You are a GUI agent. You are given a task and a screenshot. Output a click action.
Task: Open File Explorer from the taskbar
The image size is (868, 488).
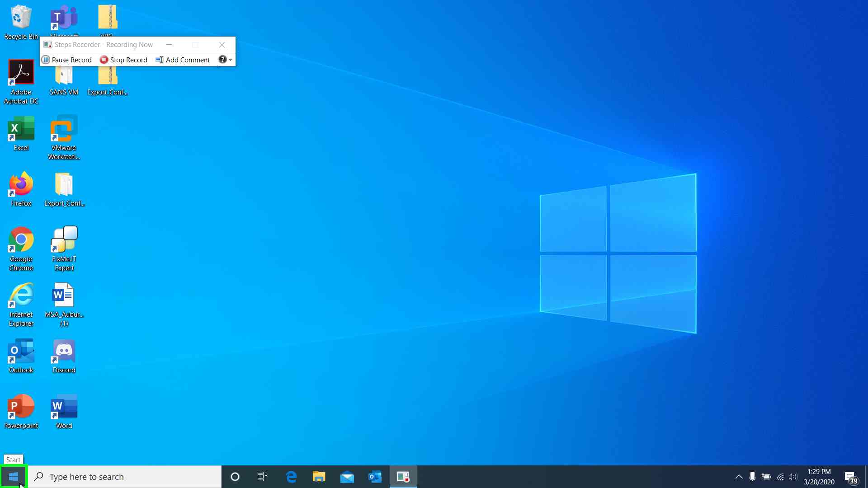pos(319,477)
